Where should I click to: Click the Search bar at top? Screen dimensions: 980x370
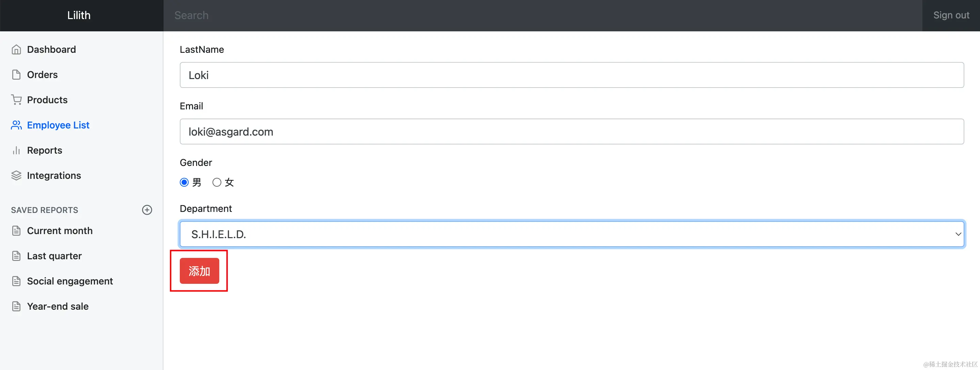coord(543,15)
